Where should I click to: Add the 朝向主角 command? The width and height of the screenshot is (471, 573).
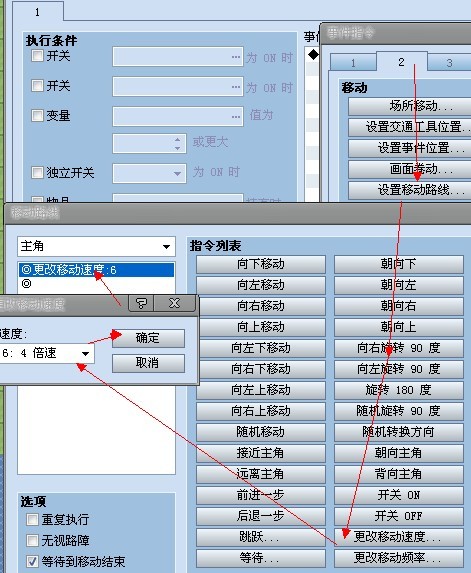pos(399,453)
